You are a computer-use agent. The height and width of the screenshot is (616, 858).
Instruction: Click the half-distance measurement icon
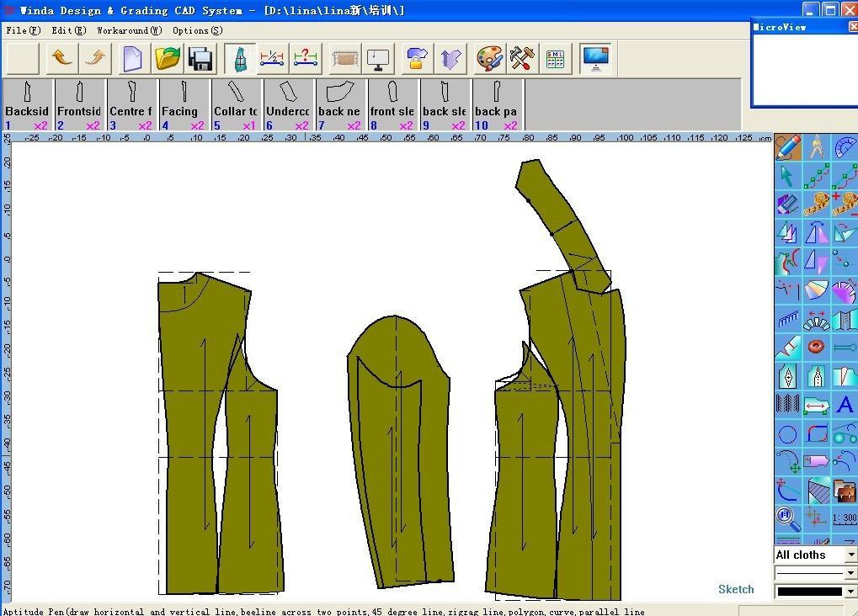(x=272, y=58)
